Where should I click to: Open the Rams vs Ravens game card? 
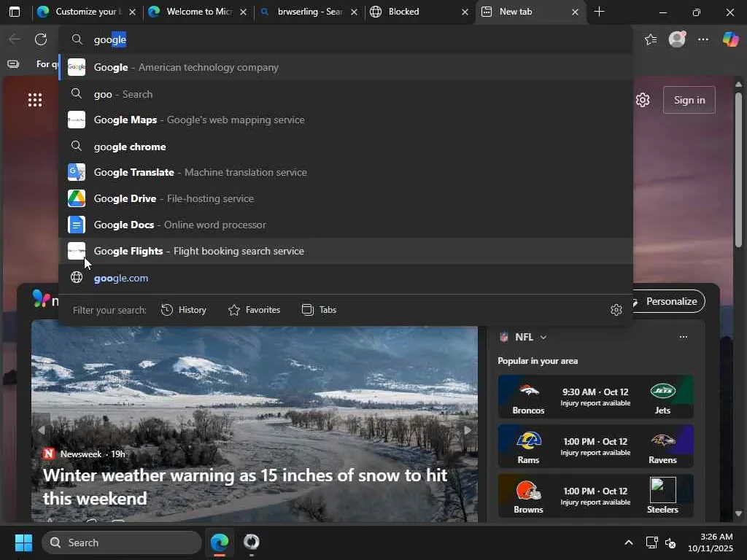pos(595,446)
